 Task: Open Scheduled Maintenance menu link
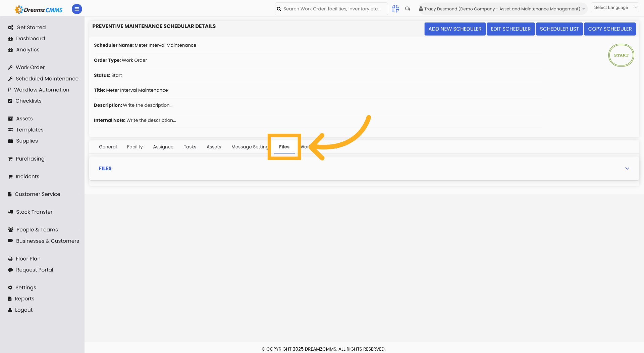tap(47, 79)
